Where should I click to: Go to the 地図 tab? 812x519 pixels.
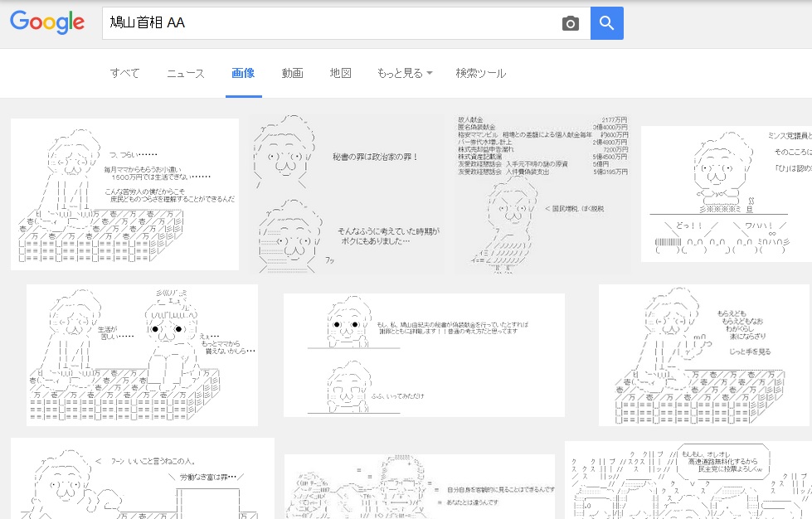click(x=341, y=73)
